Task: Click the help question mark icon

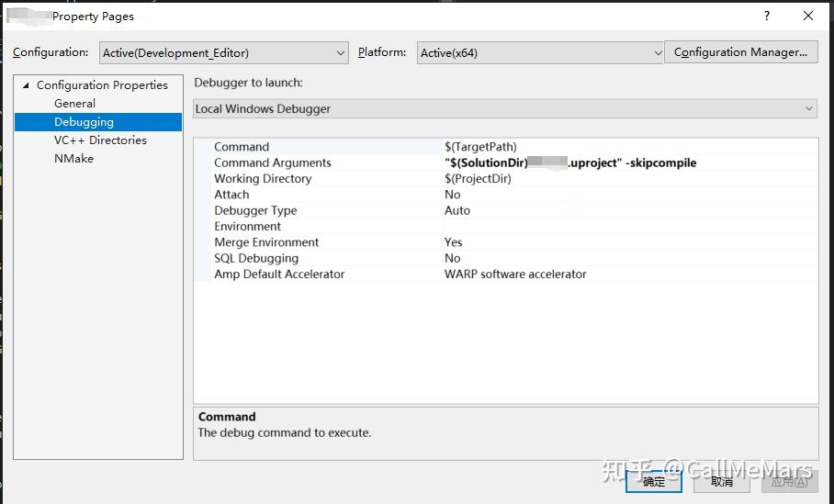Action: coord(766,16)
